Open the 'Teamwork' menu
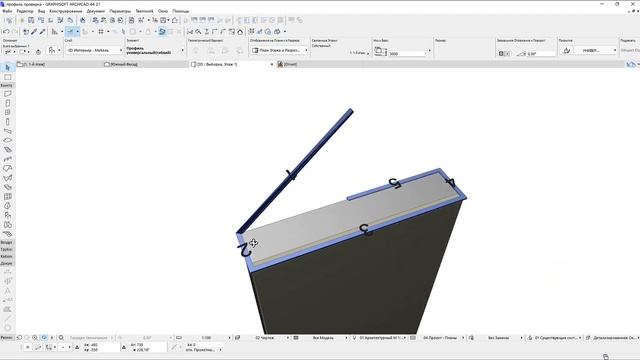This screenshot has height=360, width=640. pyautogui.click(x=144, y=11)
